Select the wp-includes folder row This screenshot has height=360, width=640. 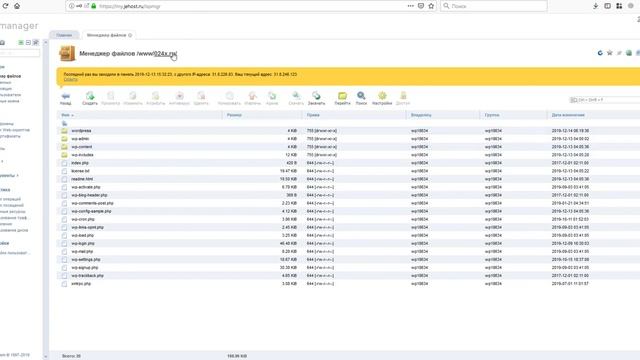click(349, 155)
